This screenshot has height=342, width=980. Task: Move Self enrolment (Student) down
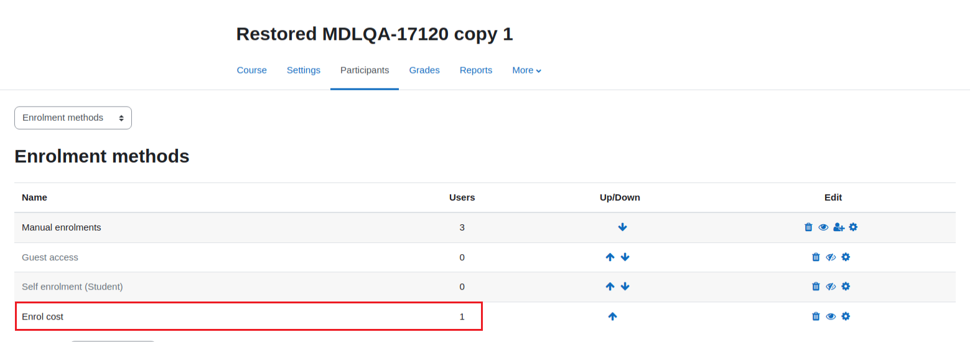pyautogui.click(x=625, y=287)
